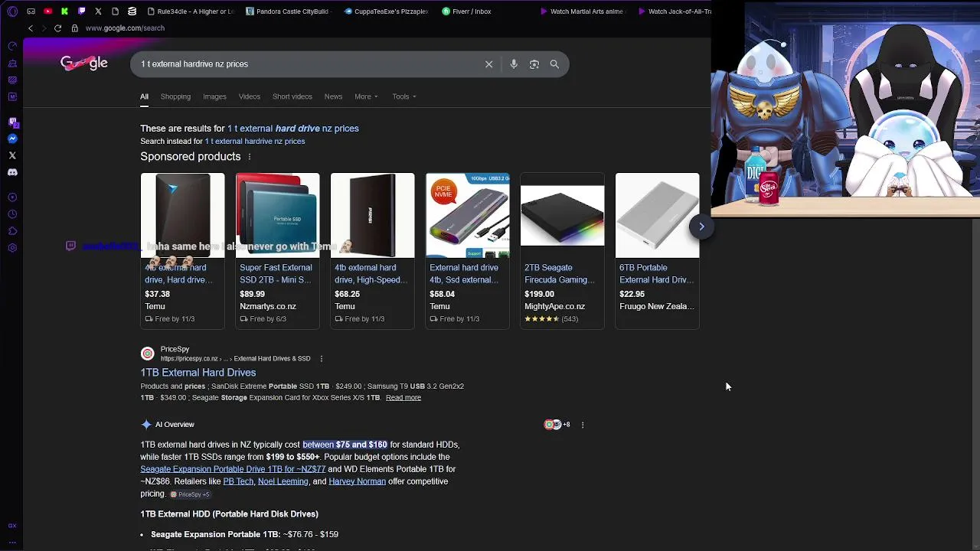Open Discord in the sidebar
This screenshot has height=551, width=980.
coord(12,172)
